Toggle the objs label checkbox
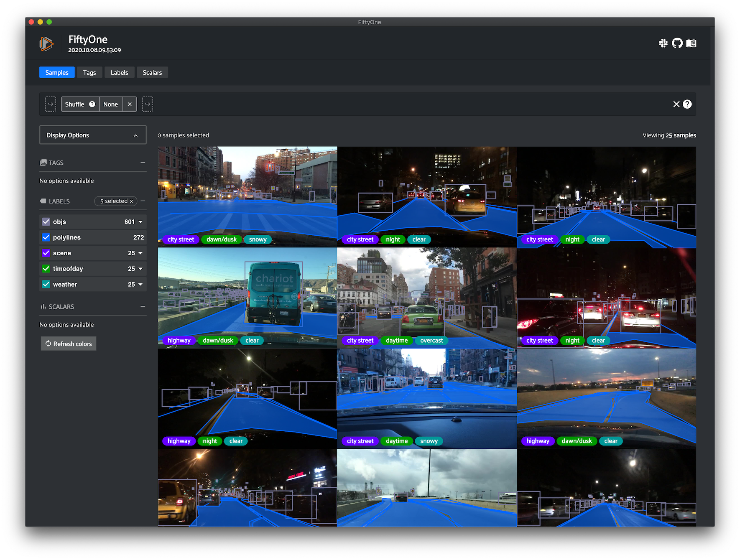The height and width of the screenshot is (560, 740). point(46,222)
